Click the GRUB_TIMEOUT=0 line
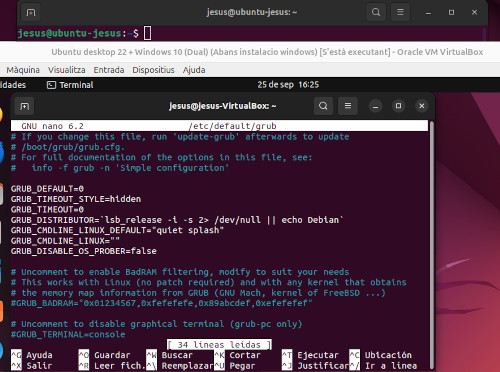500x372 pixels. point(47,210)
